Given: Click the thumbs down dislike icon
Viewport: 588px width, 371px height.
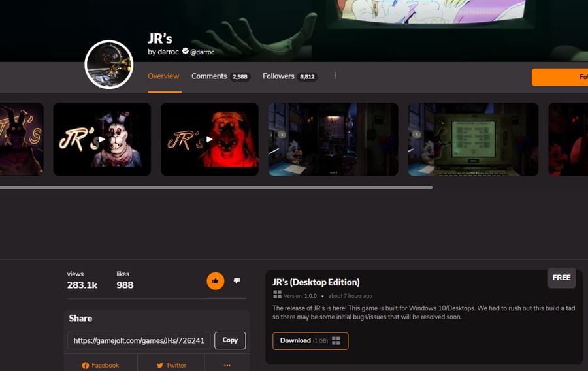Looking at the screenshot, I should pos(237,281).
